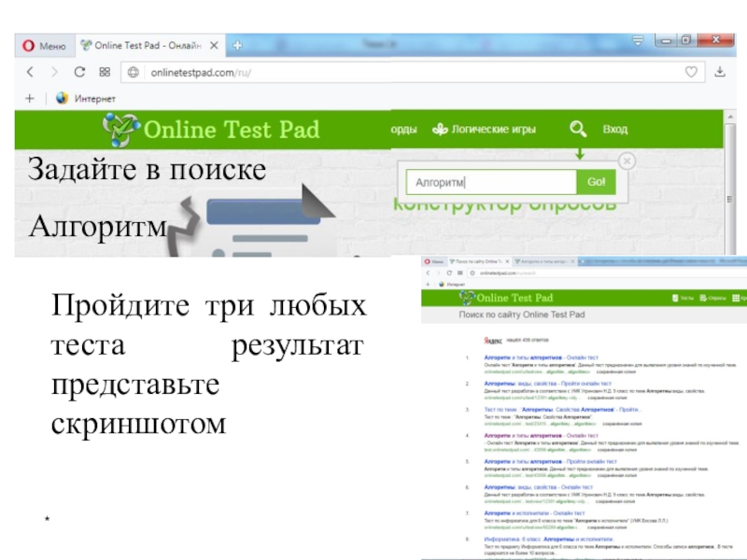Open Opera Меню in the search results window
The image size is (747, 560).
click(x=434, y=261)
